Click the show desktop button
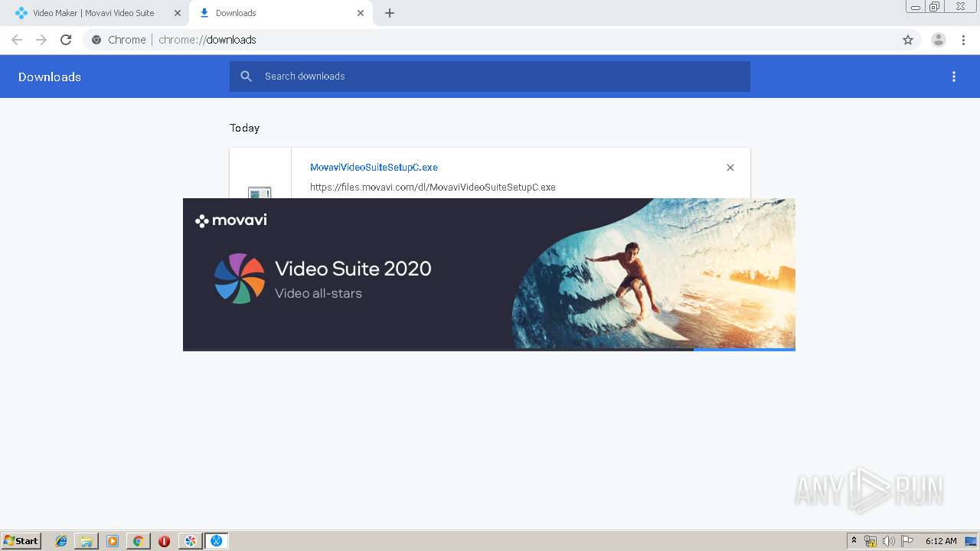Screen dimensions: 980x551 [971, 541]
